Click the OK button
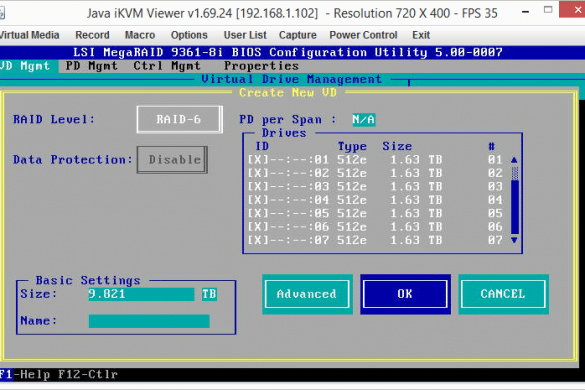585x390 pixels. pyautogui.click(x=405, y=294)
